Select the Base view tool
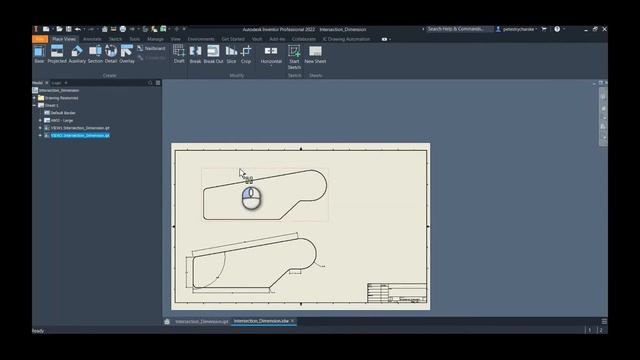Screen dimensions: 640x360 39,54
